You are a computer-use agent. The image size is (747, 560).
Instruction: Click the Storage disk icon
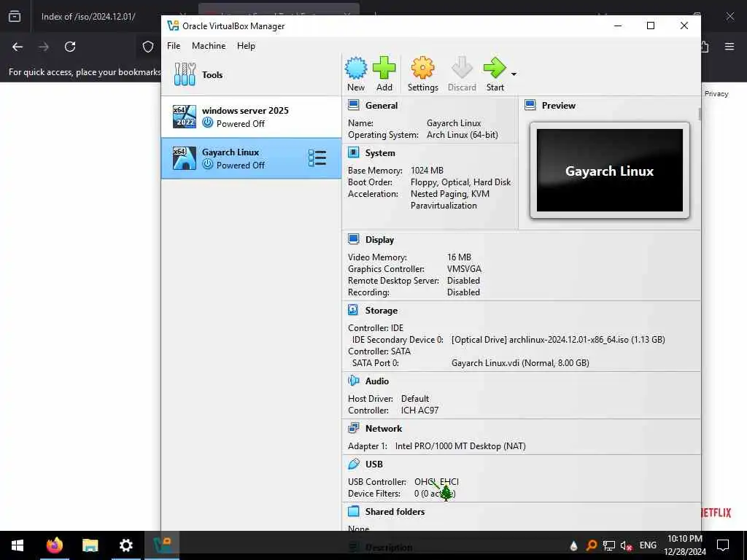pos(354,310)
